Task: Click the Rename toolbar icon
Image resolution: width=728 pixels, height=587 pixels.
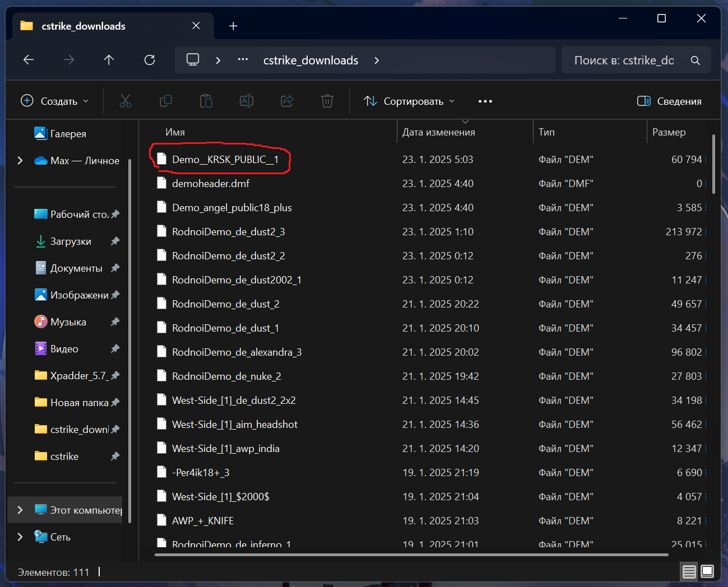Action: (x=247, y=101)
